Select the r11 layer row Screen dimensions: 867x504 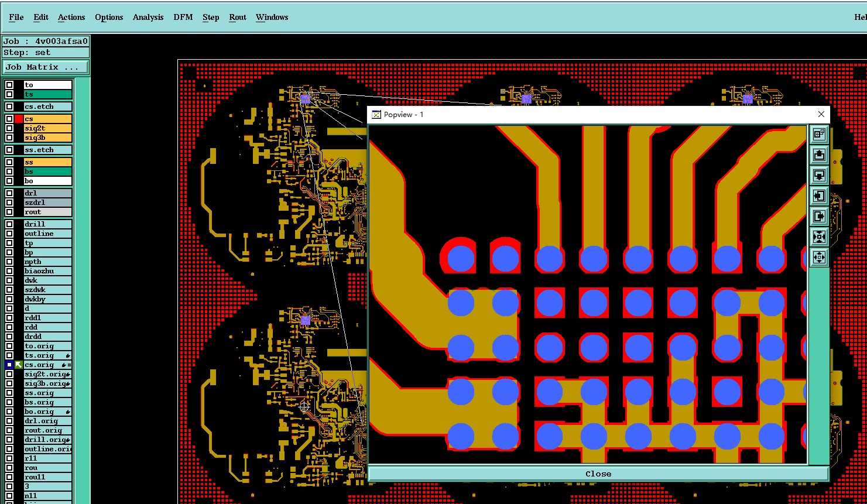coord(47,458)
